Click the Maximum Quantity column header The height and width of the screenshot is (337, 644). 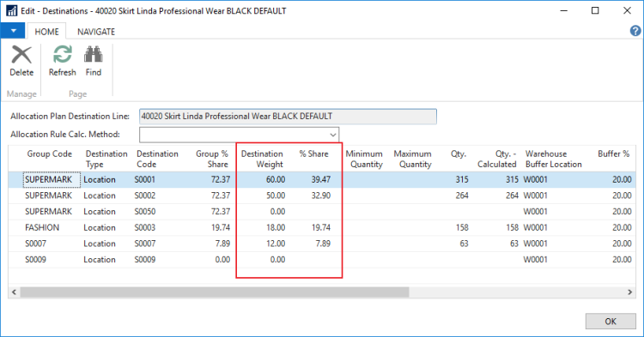[x=412, y=159]
